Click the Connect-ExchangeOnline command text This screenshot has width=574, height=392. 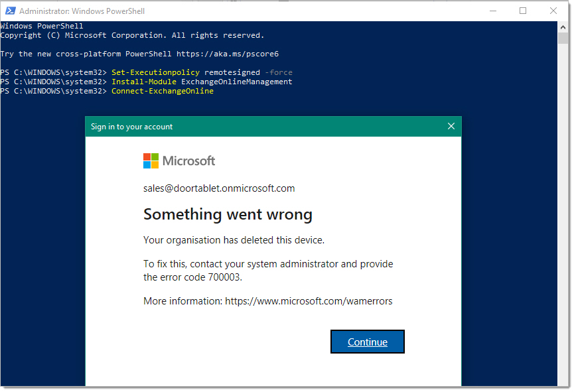click(163, 91)
